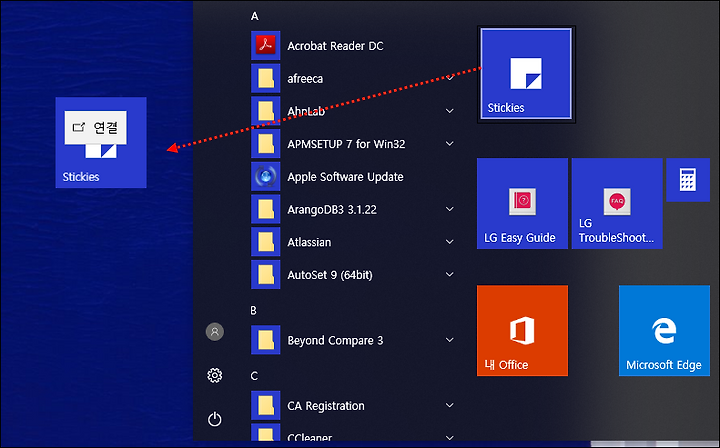The width and height of the screenshot is (720, 448).
Task: Expand the Beyond Compare 3 chevron
Action: tap(450, 340)
